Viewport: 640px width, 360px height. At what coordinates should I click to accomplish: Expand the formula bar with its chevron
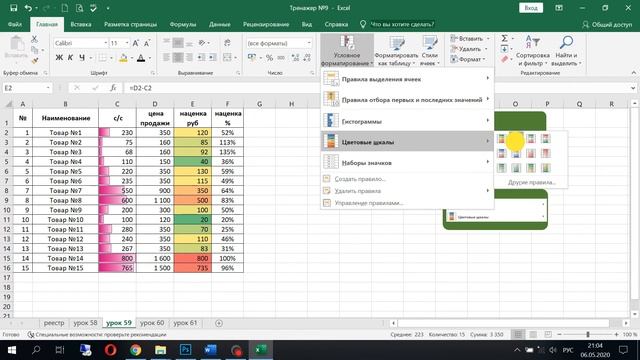pyautogui.click(x=633, y=88)
